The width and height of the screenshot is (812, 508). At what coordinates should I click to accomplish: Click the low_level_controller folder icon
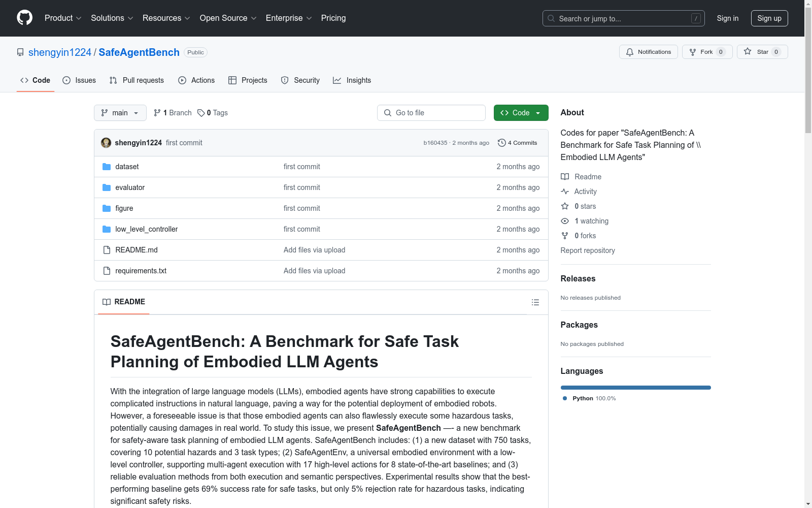coord(107,229)
